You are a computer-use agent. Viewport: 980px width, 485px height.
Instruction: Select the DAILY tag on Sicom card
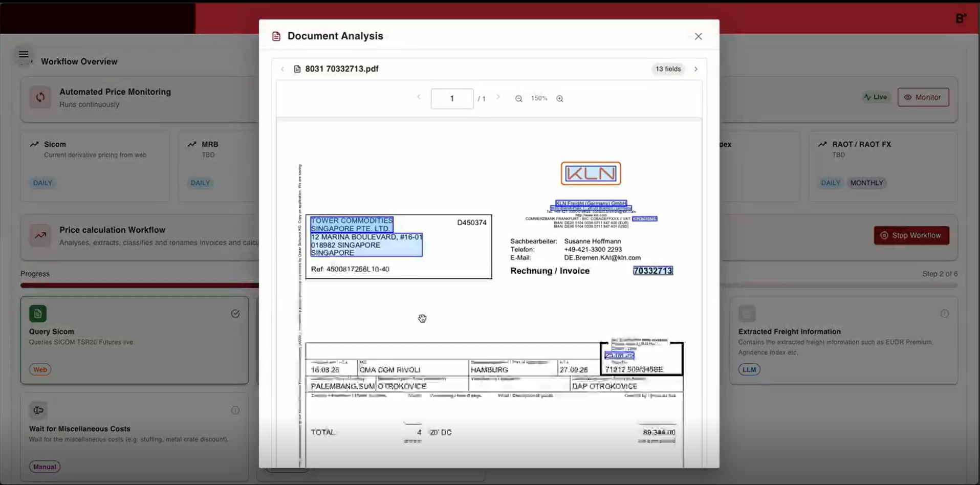[x=42, y=183]
